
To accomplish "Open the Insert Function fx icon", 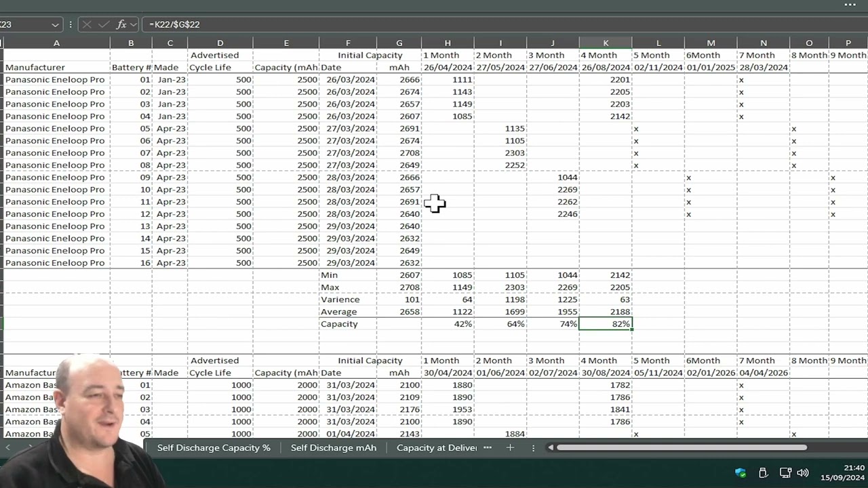I will click(121, 24).
